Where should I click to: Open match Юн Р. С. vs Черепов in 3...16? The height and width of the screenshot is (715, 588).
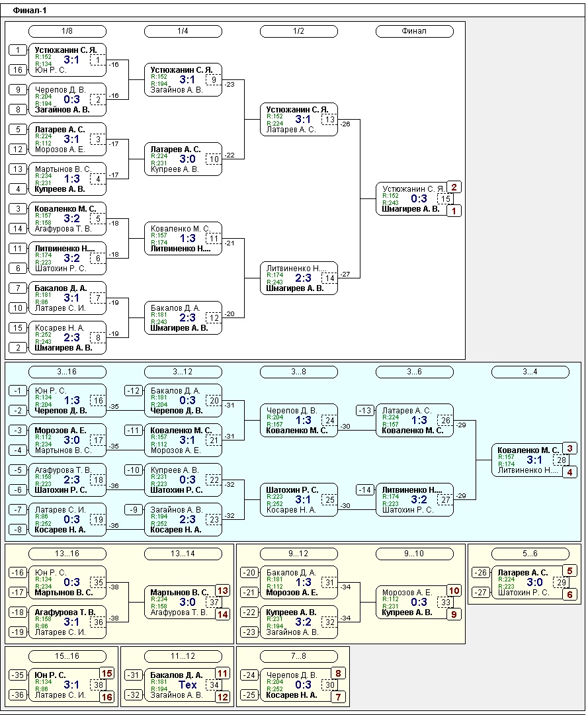[67, 400]
